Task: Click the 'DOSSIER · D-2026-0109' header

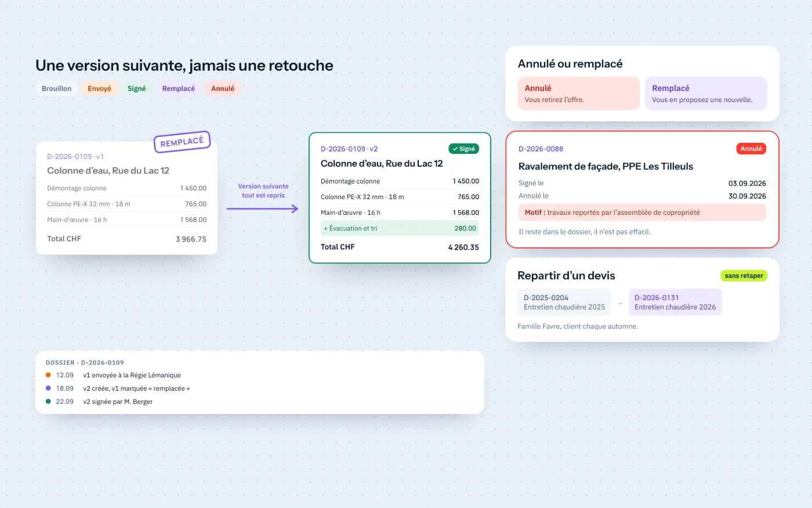Action: click(85, 363)
